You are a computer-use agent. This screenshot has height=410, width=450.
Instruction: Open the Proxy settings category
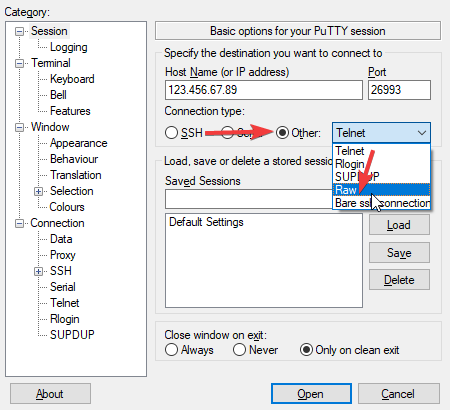[x=63, y=255]
